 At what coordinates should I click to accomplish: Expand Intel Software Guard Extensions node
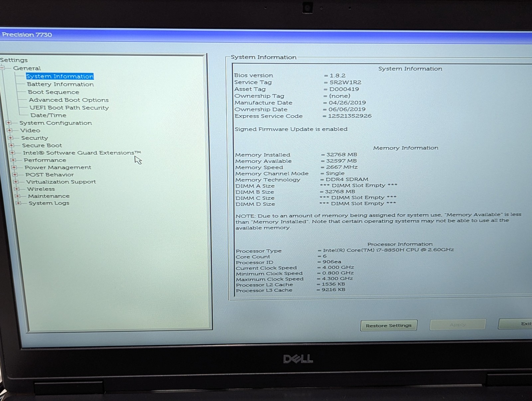(12, 153)
